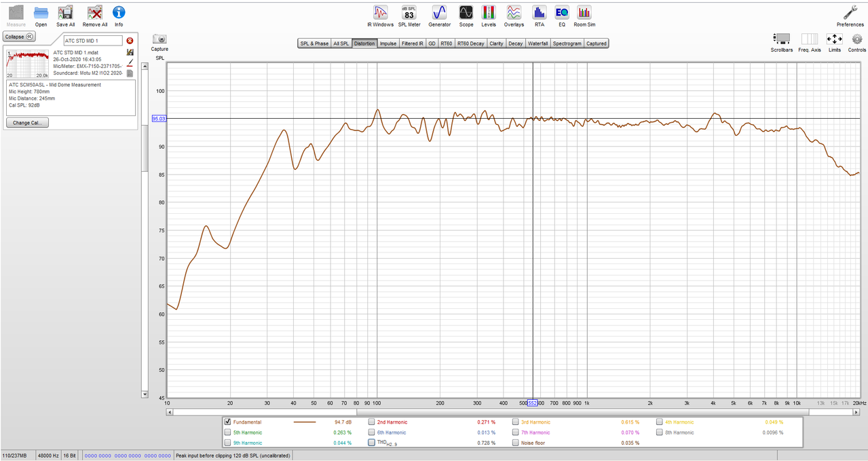Image resolution: width=868 pixels, height=461 pixels.
Task: Switch to RT60 Decay tab
Action: (471, 43)
